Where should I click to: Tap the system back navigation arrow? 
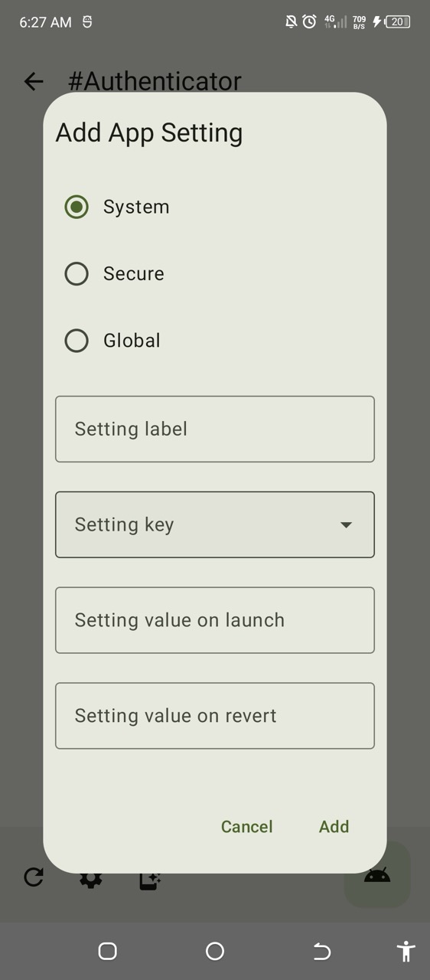(x=322, y=951)
